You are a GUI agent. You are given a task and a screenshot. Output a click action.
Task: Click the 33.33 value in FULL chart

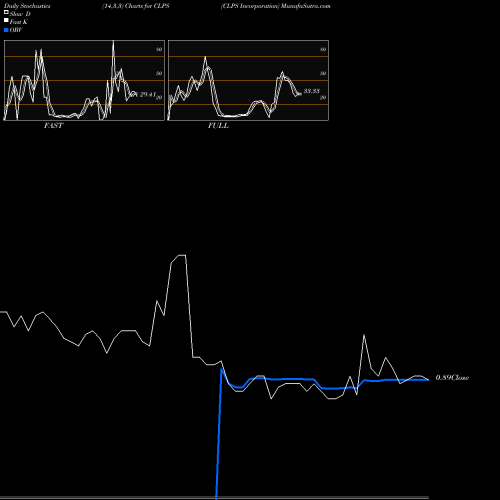(x=312, y=91)
